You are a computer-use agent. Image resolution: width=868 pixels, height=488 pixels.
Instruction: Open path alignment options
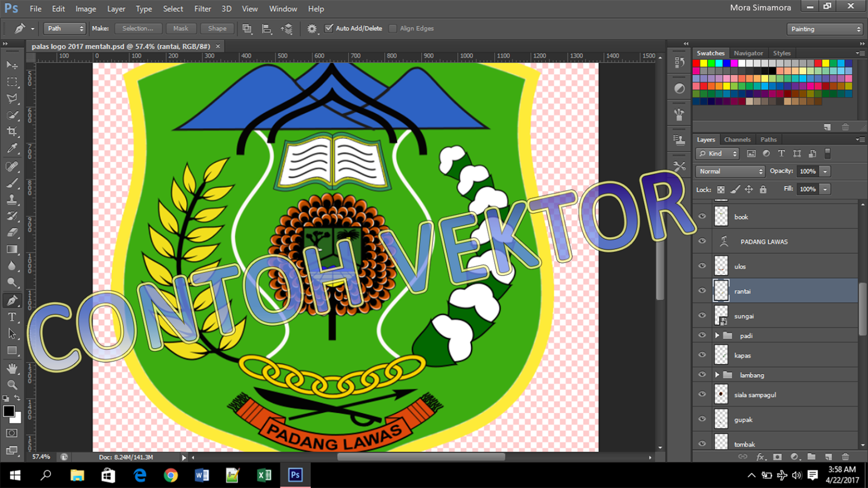(x=267, y=29)
